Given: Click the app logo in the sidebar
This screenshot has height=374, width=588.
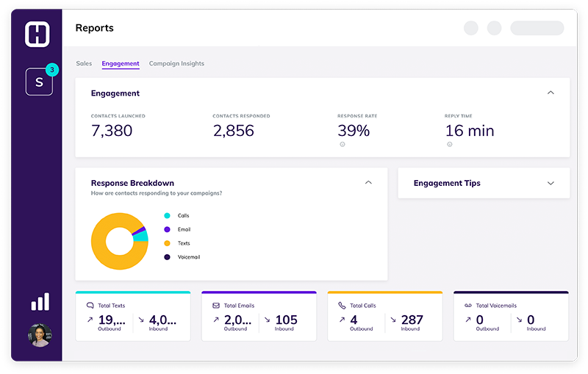Looking at the screenshot, I should click(x=37, y=34).
